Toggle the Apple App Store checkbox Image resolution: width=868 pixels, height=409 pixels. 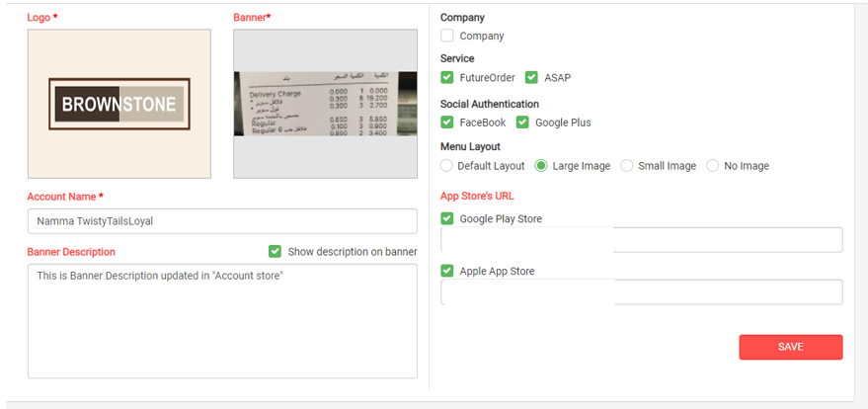447,272
